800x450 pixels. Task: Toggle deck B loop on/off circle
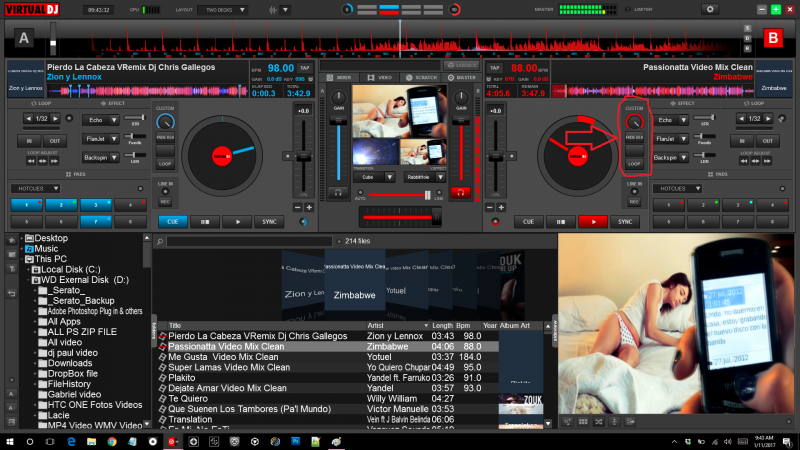point(782,119)
